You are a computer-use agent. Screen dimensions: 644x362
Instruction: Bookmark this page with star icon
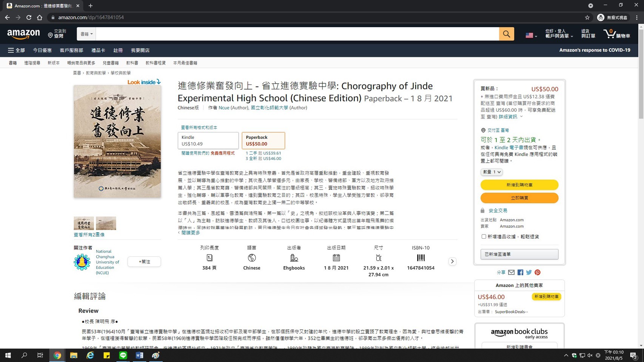pos(587,17)
